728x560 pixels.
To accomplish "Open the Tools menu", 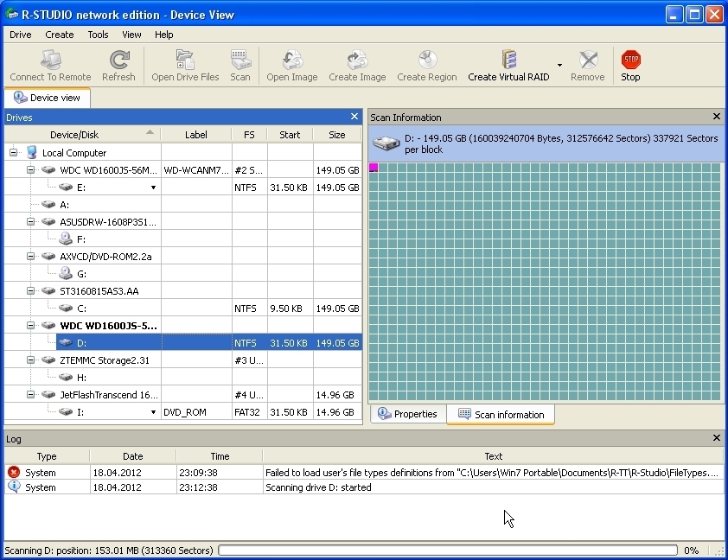I will [98, 35].
